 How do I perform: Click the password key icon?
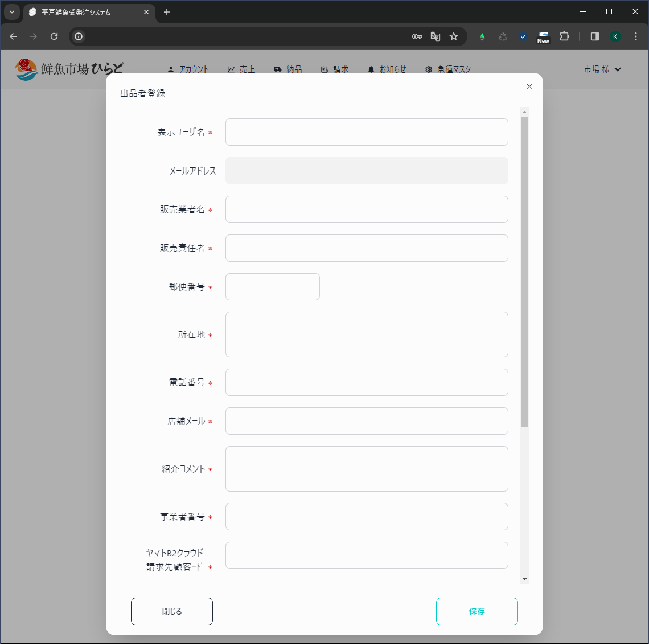pyautogui.click(x=417, y=36)
